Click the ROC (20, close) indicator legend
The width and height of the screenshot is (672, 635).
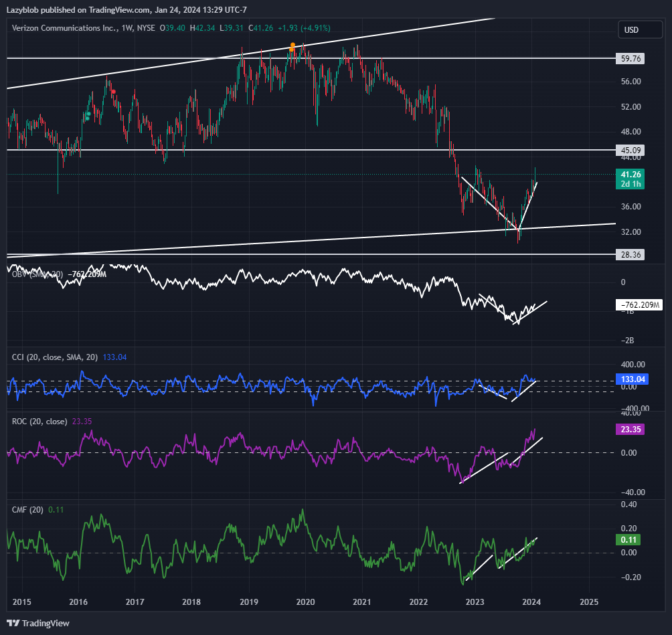coord(39,422)
